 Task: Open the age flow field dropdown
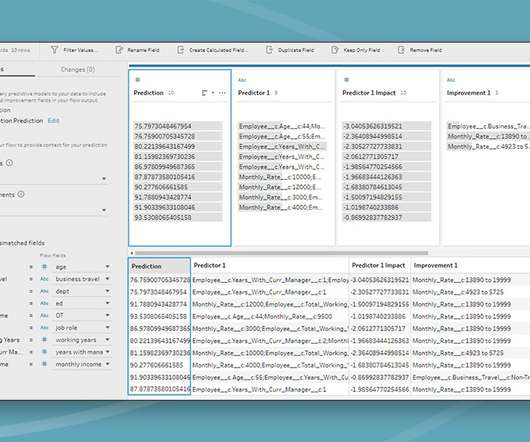pos(107,267)
